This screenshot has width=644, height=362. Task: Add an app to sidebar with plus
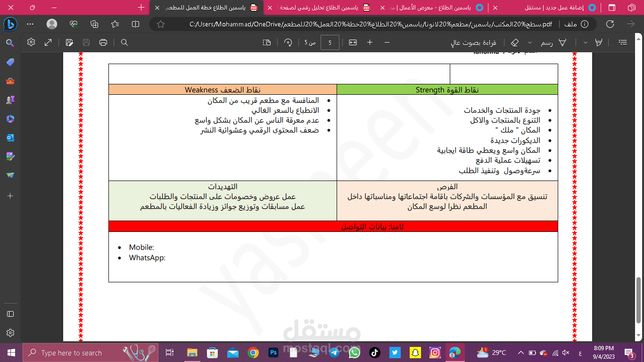click(10, 196)
